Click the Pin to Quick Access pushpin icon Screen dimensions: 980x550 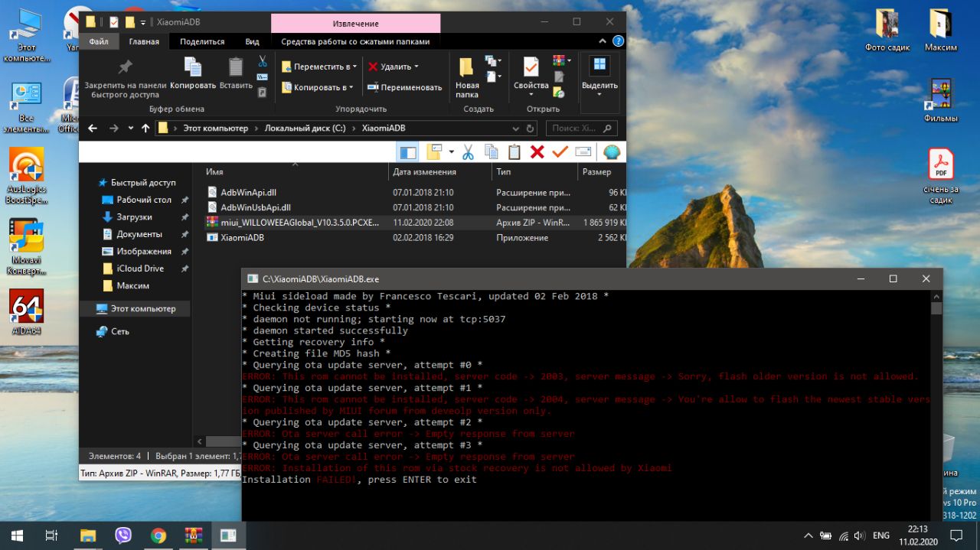pos(125,67)
